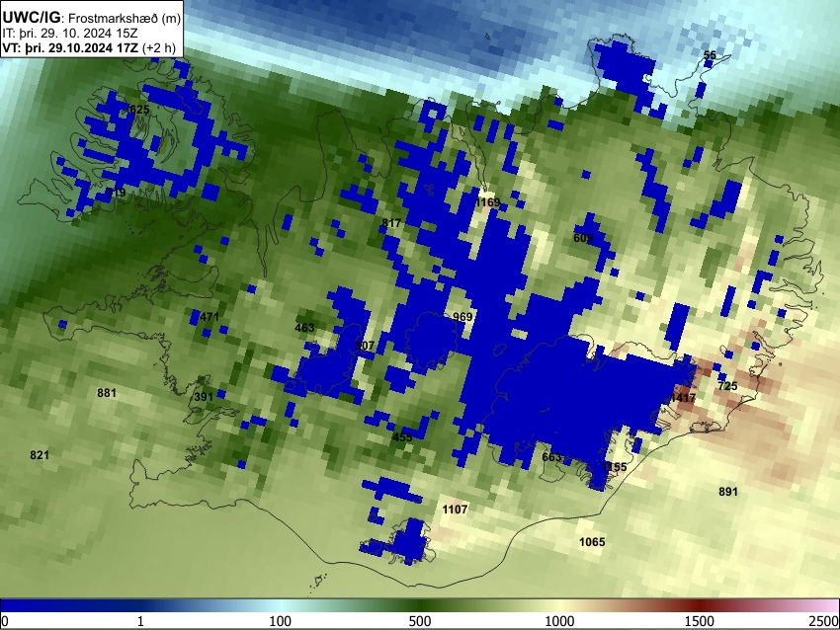Click the 391 value label on map
The image size is (840, 630).
pyautogui.click(x=204, y=397)
